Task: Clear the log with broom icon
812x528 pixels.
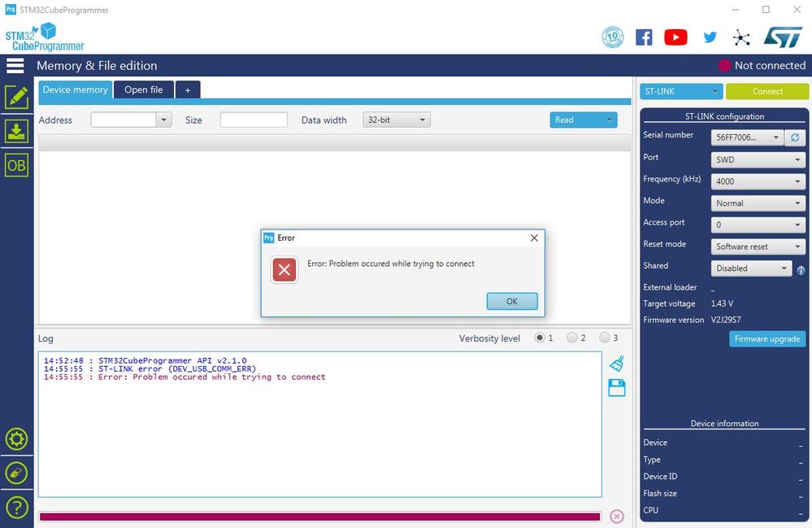Action: point(617,363)
